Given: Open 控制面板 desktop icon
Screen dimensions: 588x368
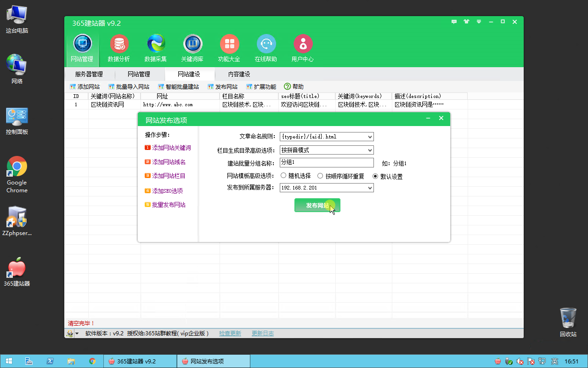Looking at the screenshot, I should click(x=17, y=121).
